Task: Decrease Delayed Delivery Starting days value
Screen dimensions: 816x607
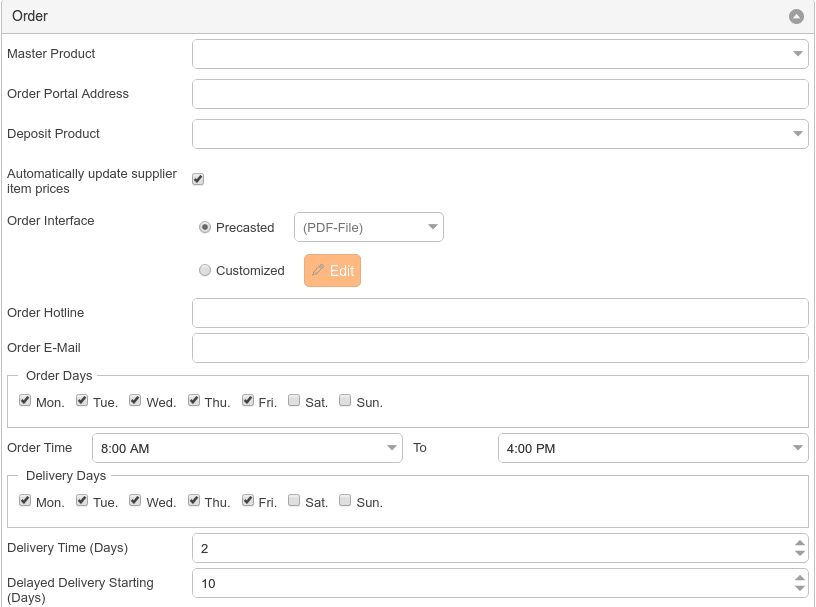Action: tap(799, 588)
